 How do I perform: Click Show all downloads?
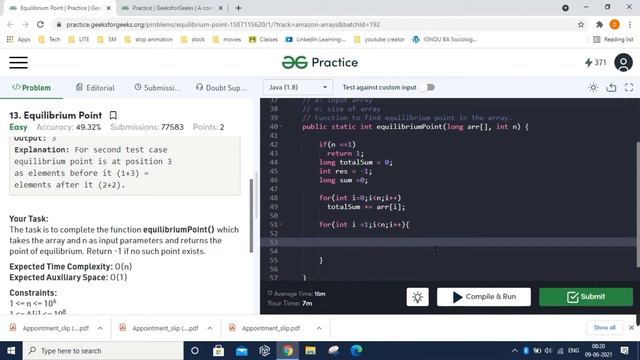[604, 327]
